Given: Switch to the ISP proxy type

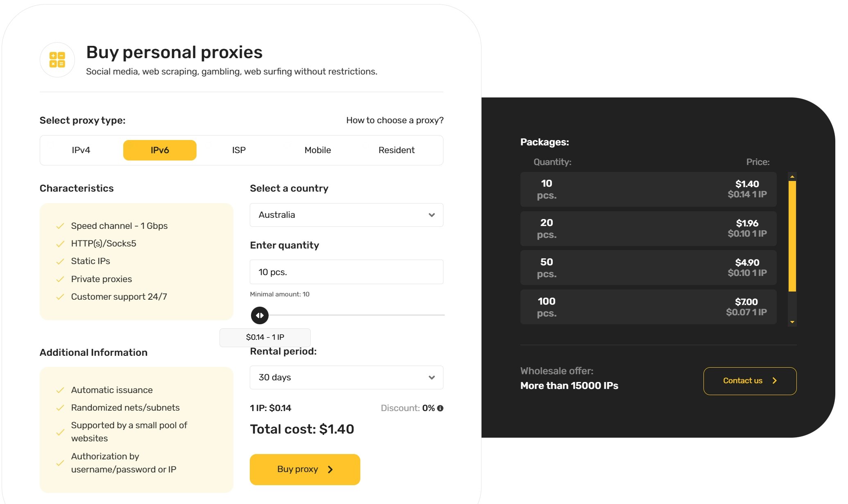Looking at the screenshot, I should coord(239,150).
